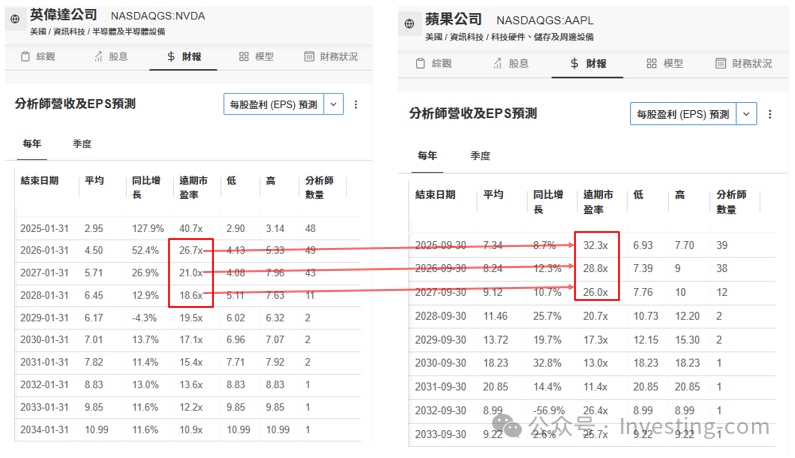
Task: Open AAPL 每股盈利 (EPS) 預測 dropdown
Action: click(x=683, y=114)
